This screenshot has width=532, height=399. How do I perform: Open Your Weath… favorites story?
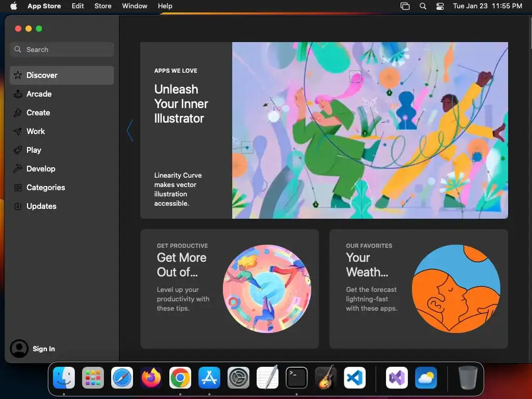click(419, 289)
